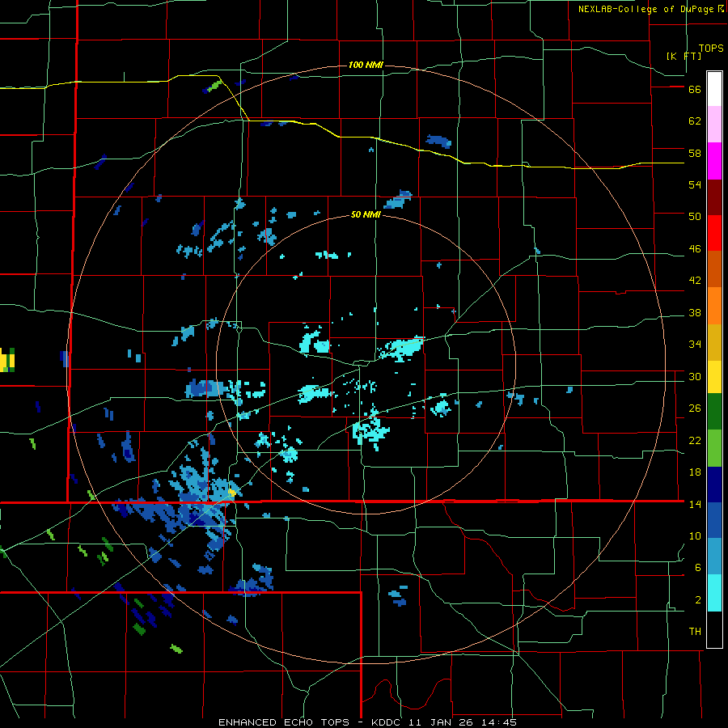Click the yellow swatch between 26 and 30
728x728 pixels.
tap(714, 377)
